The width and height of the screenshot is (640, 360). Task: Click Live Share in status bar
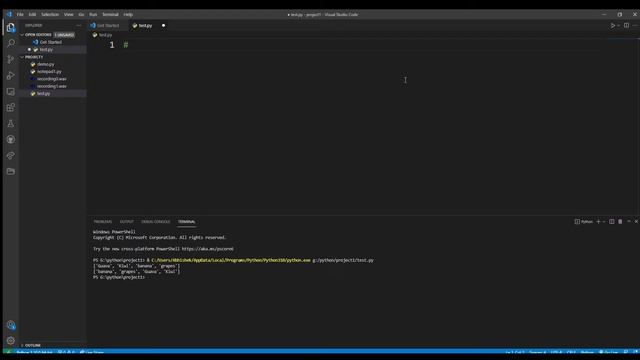[92, 352]
